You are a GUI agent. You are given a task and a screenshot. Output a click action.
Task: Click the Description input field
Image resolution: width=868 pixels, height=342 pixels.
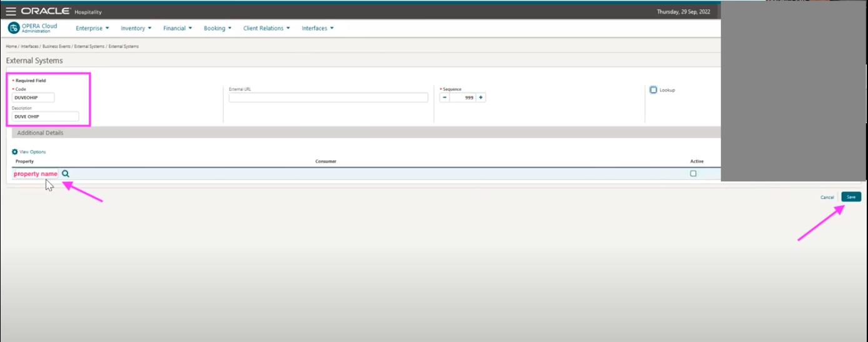pyautogui.click(x=45, y=116)
